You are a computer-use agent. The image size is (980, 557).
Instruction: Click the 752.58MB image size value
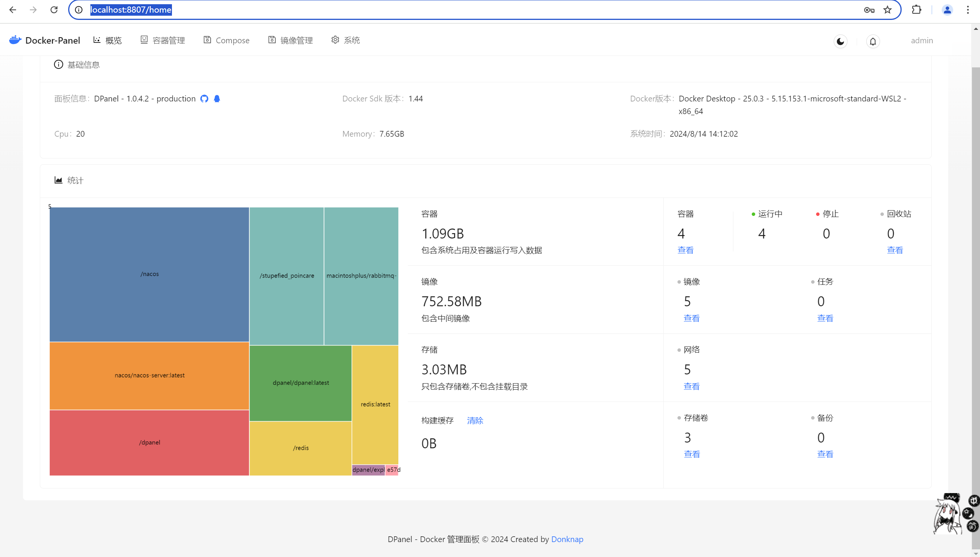[452, 302]
